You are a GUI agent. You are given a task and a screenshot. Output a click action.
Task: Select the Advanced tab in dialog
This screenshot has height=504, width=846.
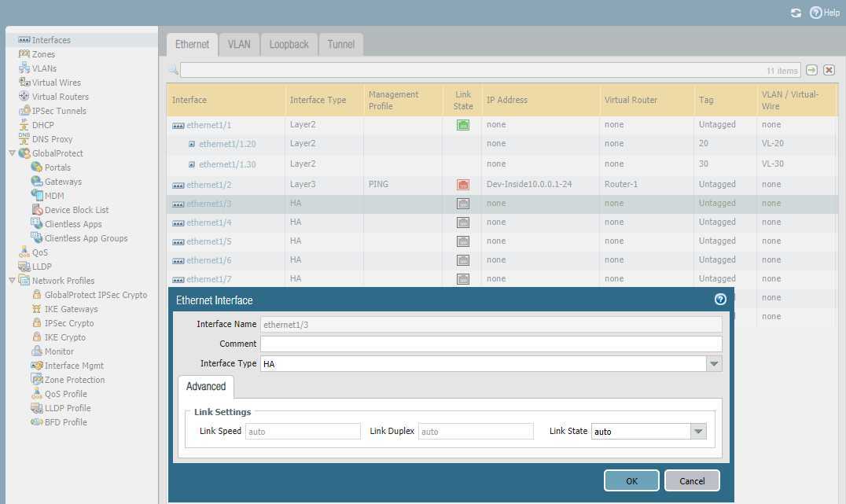click(206, 387)
